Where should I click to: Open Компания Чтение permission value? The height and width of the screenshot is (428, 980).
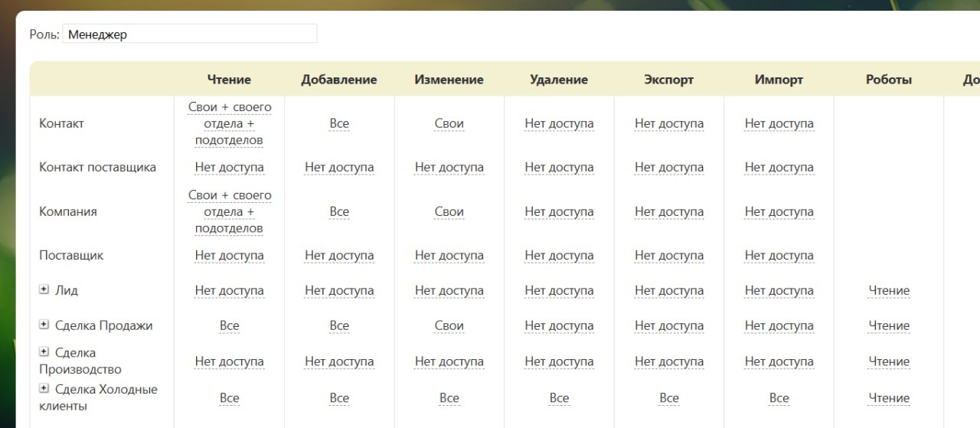230,211
